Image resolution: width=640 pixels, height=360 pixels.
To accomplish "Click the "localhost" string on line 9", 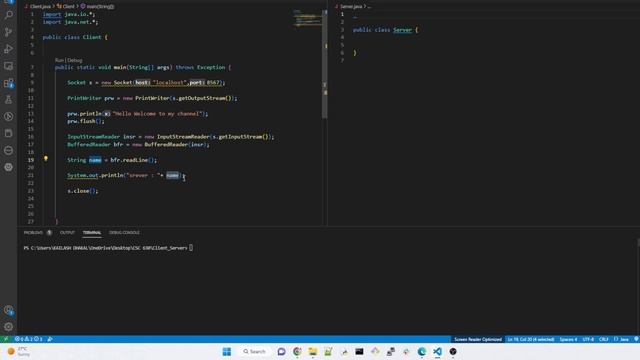I will [170, 82].
